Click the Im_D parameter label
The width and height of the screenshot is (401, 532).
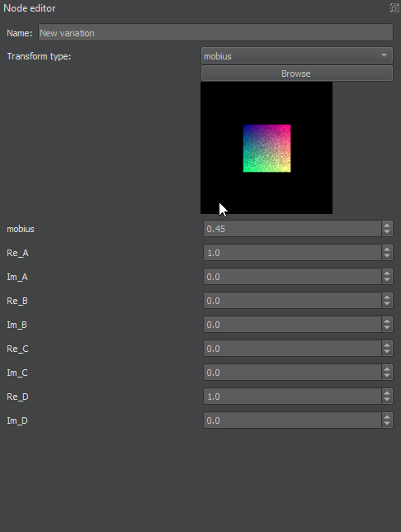[x=17, y=420]
